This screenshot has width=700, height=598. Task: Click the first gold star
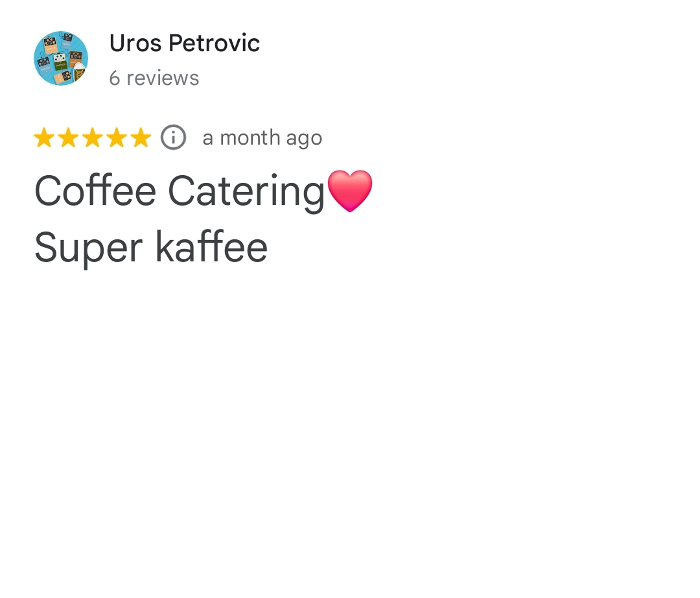point(44,137)
